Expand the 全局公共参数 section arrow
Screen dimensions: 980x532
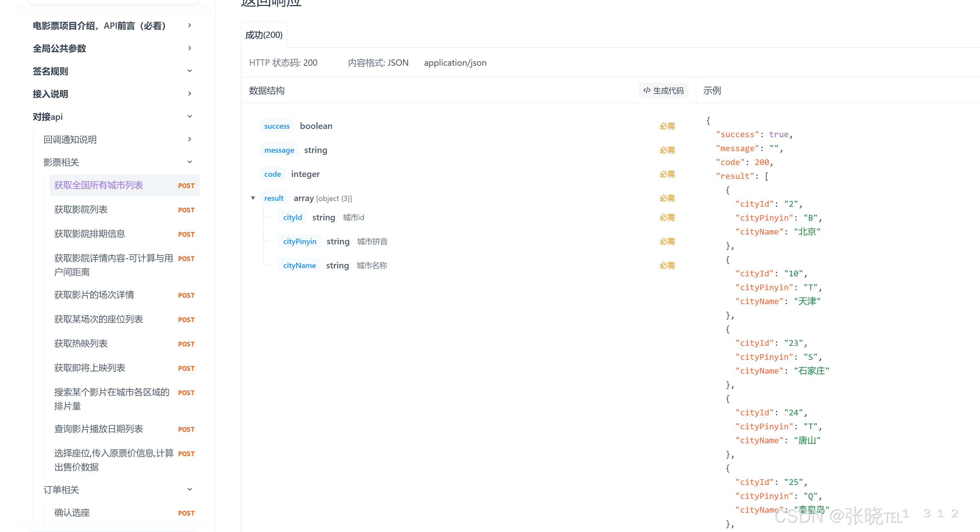(189, 48)
